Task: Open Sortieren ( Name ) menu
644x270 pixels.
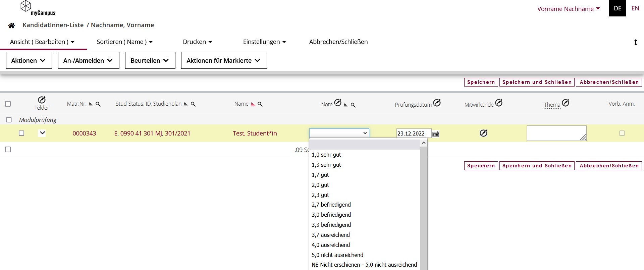Action: [x=125, y=42]
